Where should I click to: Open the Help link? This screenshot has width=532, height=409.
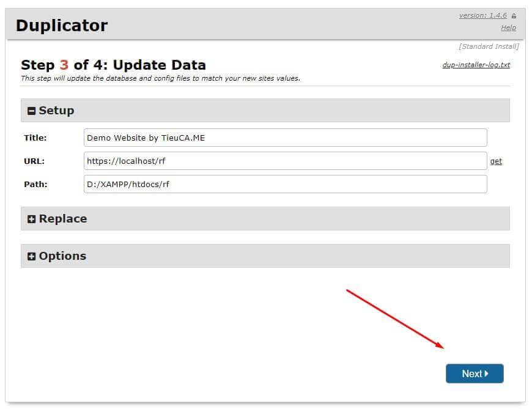508,28
